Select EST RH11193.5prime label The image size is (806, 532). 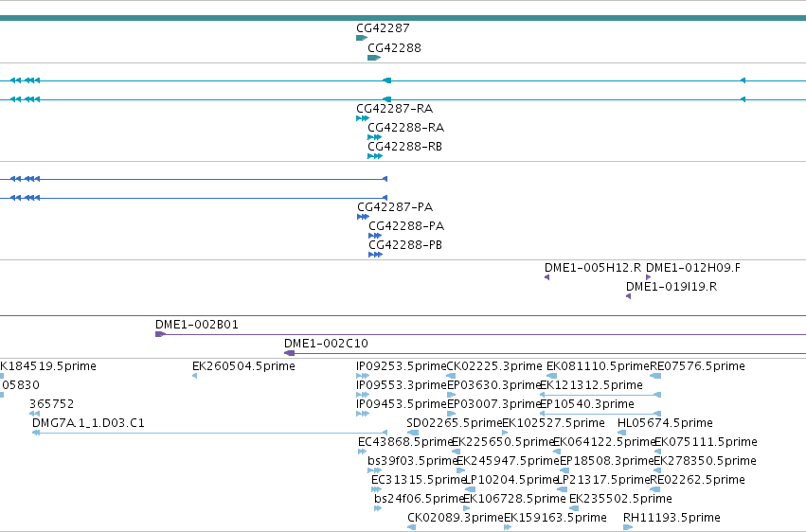[x=672, y=518]
